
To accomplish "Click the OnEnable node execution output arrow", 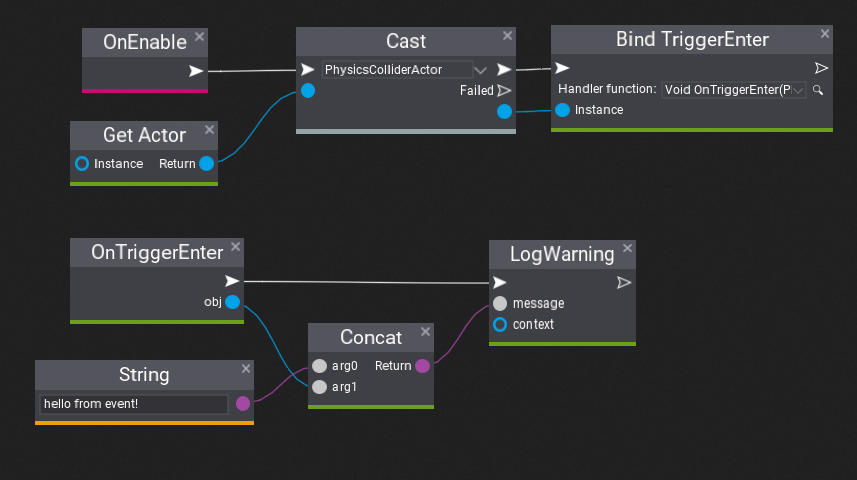I will click(x=196, y=71).
